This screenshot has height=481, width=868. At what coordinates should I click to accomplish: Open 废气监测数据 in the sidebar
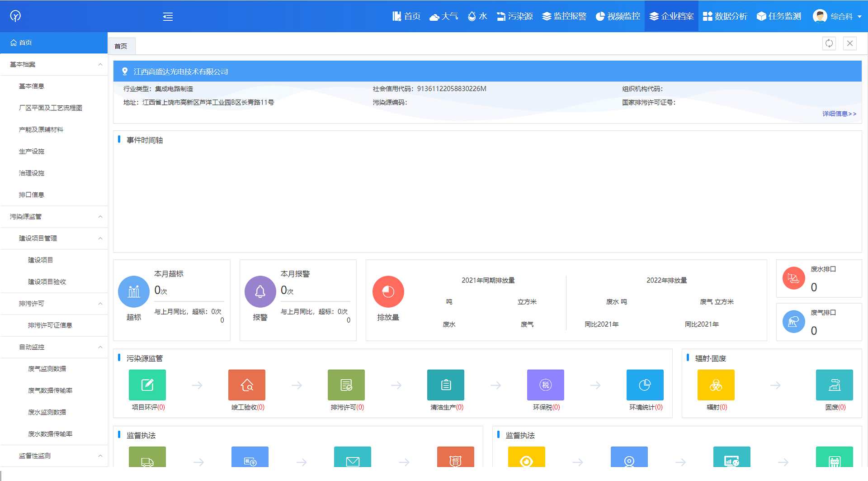(47, 369)
